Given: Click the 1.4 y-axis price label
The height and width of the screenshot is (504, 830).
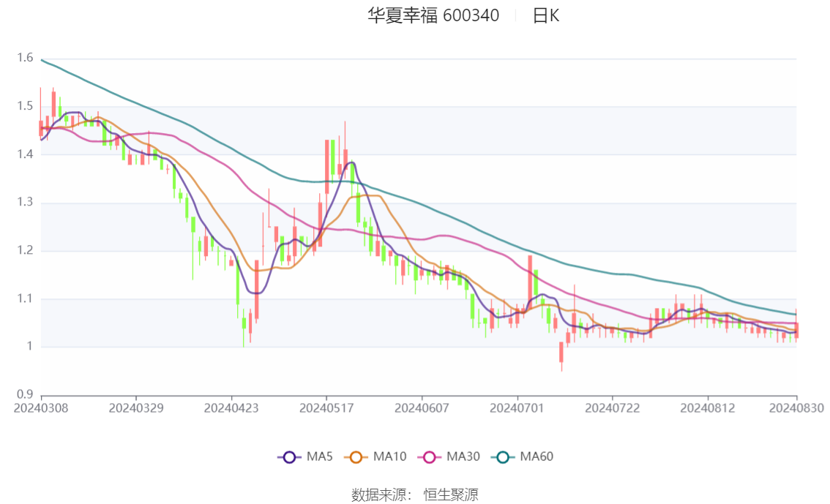Looking at the screenshot, I should pyautogui.click(x=25, y=154).
